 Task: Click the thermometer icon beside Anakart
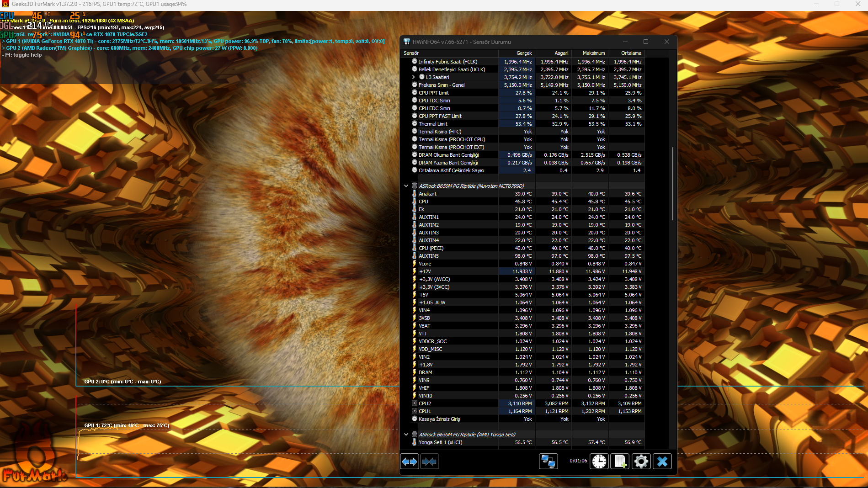point(415,194)
